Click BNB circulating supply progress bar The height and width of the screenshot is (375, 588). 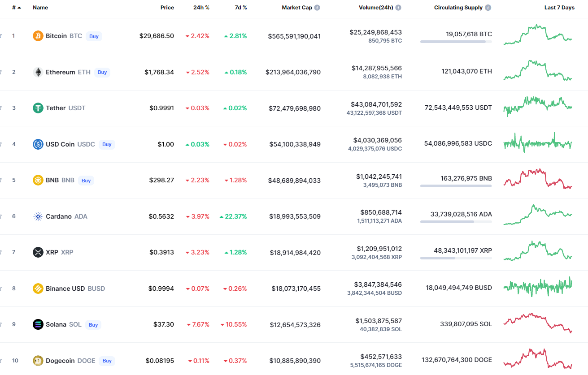click(x=456, y=186)
